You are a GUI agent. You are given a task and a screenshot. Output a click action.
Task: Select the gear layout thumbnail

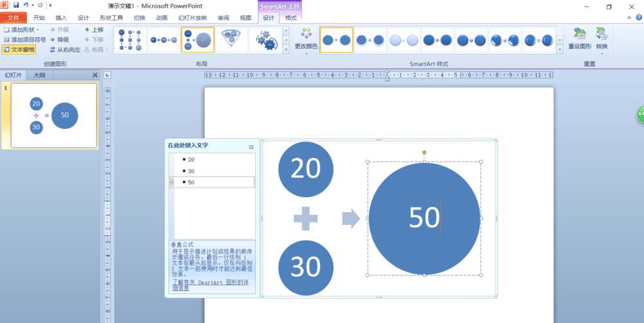tap(265, 40)
